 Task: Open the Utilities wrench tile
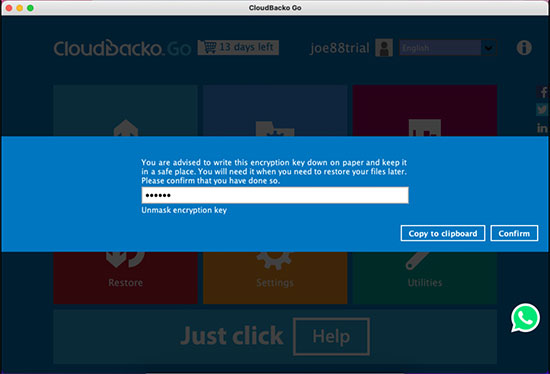425,278
